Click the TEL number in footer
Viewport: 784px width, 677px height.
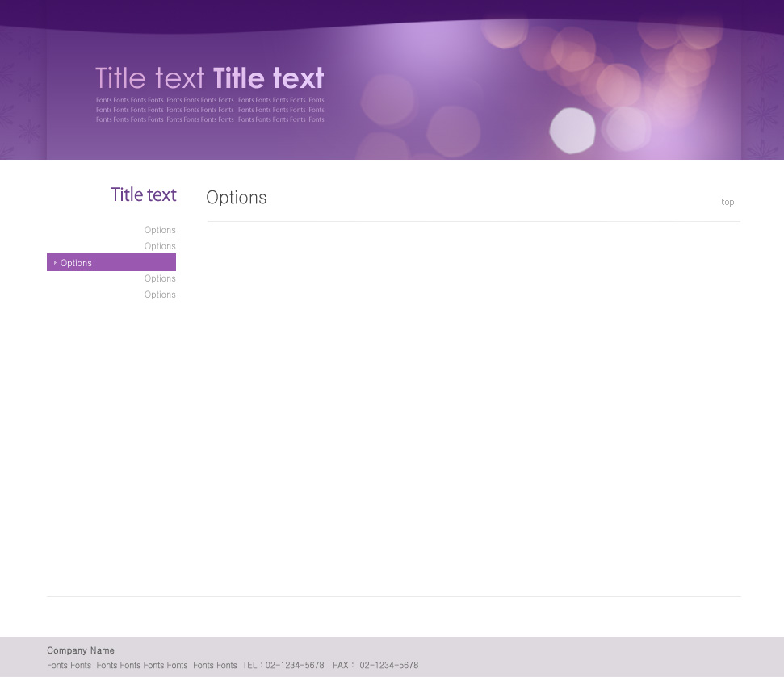point(294,666)
